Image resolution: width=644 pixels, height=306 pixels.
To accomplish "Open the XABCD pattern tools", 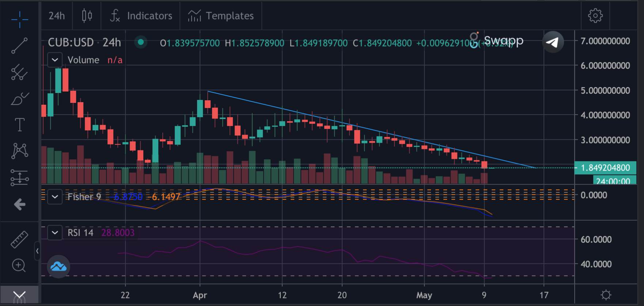I will tap(20, 151).
